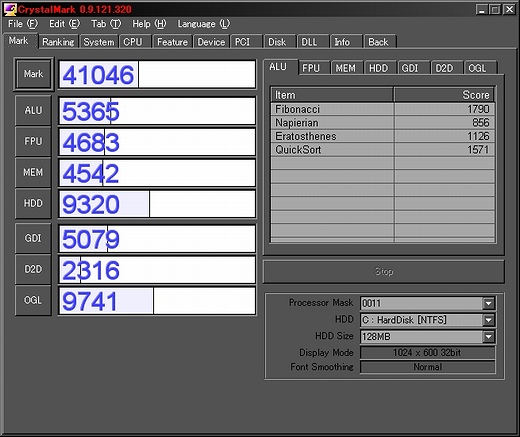Click the Fibonacci score 1790
Viewport: 520px width, 437px height.
[478, 109]
